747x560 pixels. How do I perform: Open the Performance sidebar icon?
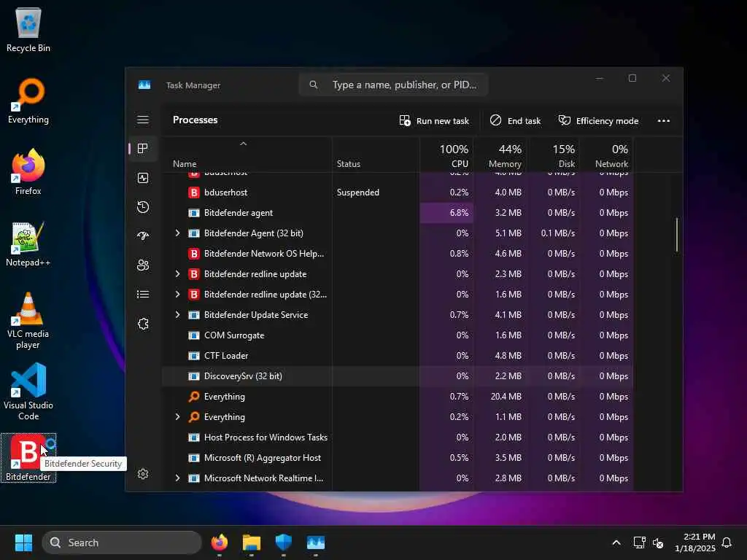[143, 178]
